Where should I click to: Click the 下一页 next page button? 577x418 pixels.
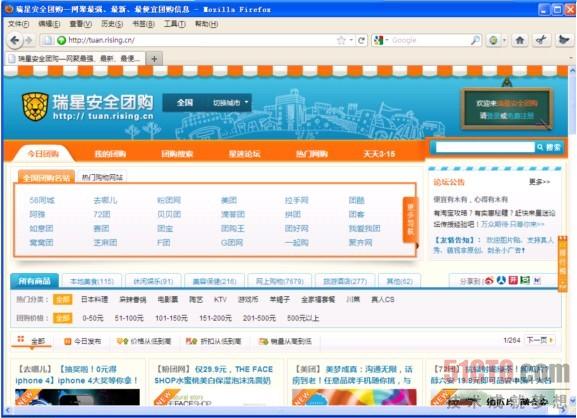coord(540,340)
